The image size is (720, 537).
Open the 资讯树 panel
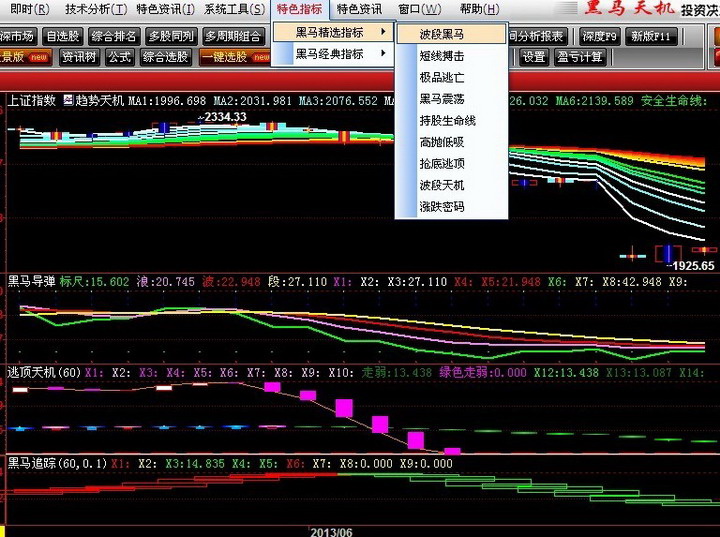[79, 57]
